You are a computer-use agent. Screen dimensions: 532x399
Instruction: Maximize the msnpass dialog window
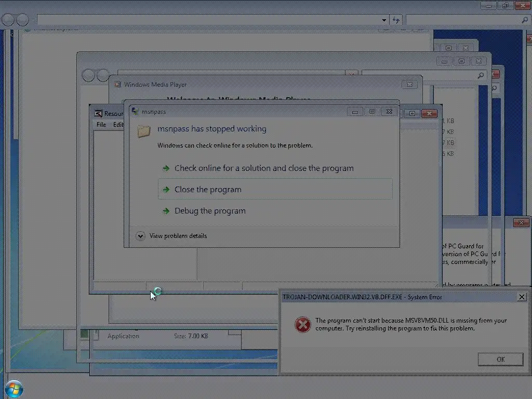[372, 112]
